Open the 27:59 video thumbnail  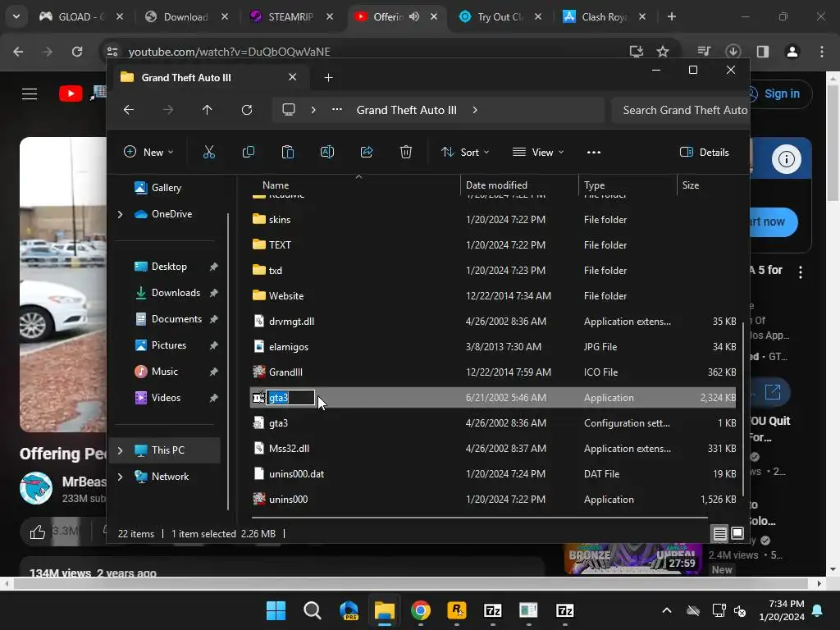coord(632,559)
